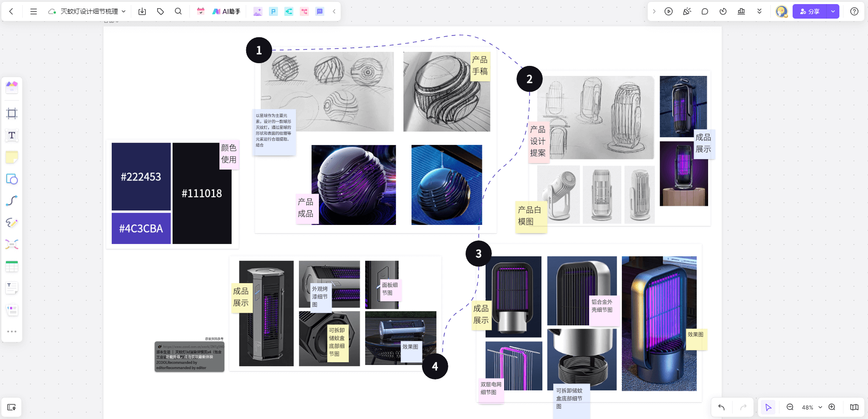868x419 pixels.
Task: Click the export download icon
Action: [x=142, y=11]
